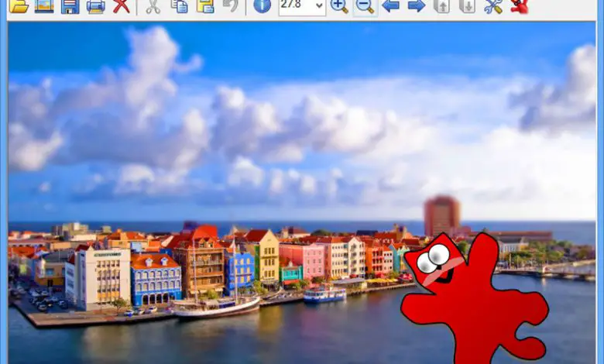Zoom in with the plus magnifier
The image size is (604, 364).
[x=339, y=5]
